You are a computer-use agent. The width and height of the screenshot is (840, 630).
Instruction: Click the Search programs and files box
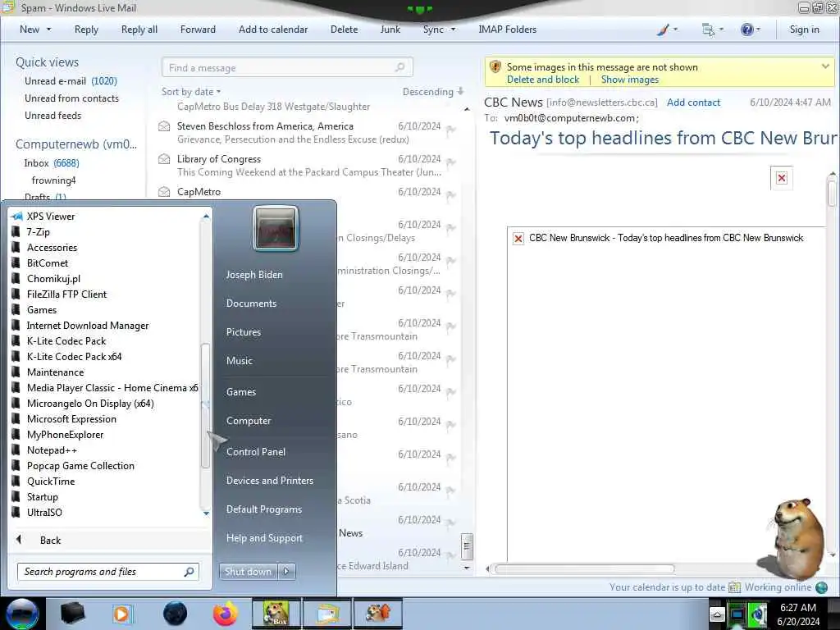[x=108, y=572]
